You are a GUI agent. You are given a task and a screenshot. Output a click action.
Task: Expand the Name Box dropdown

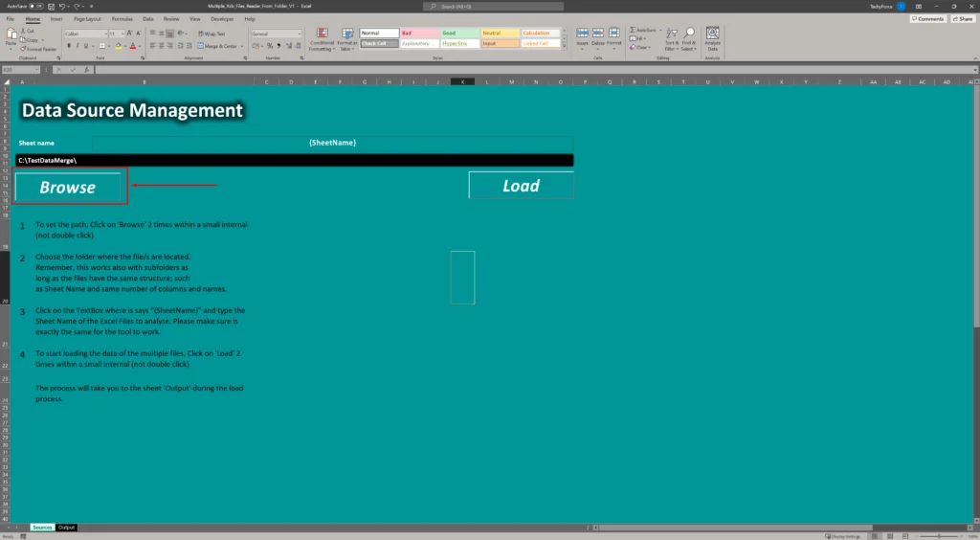(36, 70)
